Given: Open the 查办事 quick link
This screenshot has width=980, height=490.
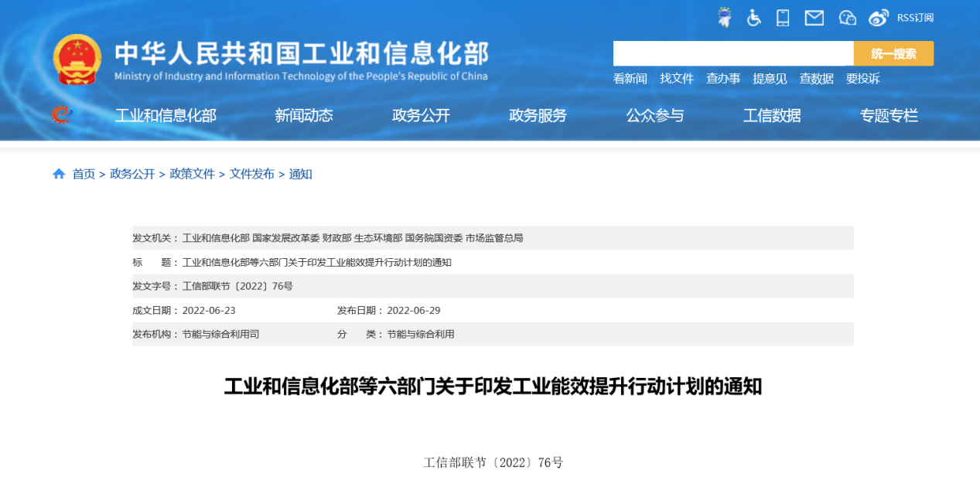Looking at the screenshot, I should click(723, 79).
